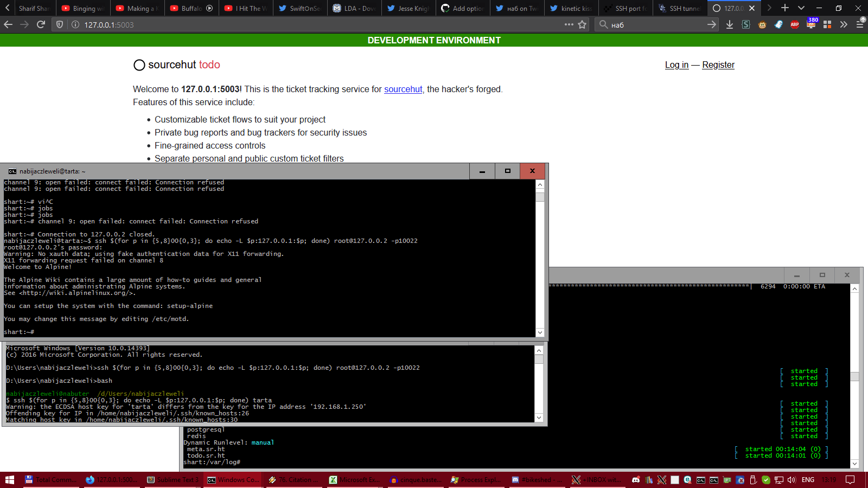868x488 pixels.
Task: Click the shield tracking protection icon
Action: (60, 24)
